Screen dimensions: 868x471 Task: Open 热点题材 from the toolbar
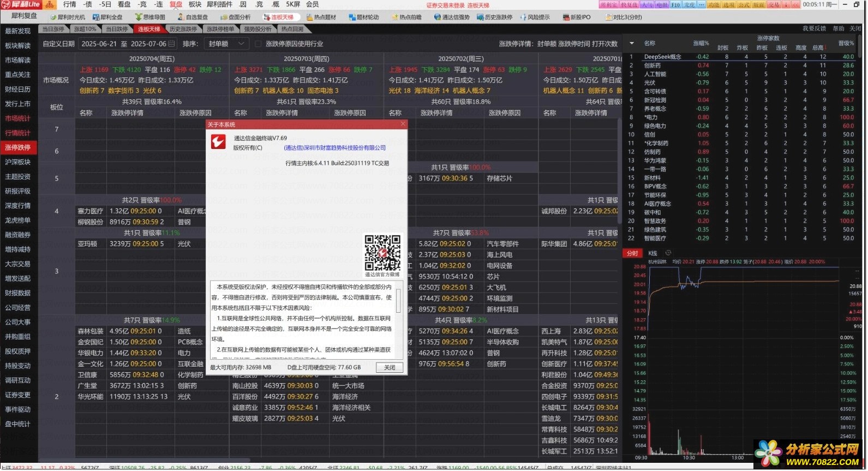click(321, 17)
